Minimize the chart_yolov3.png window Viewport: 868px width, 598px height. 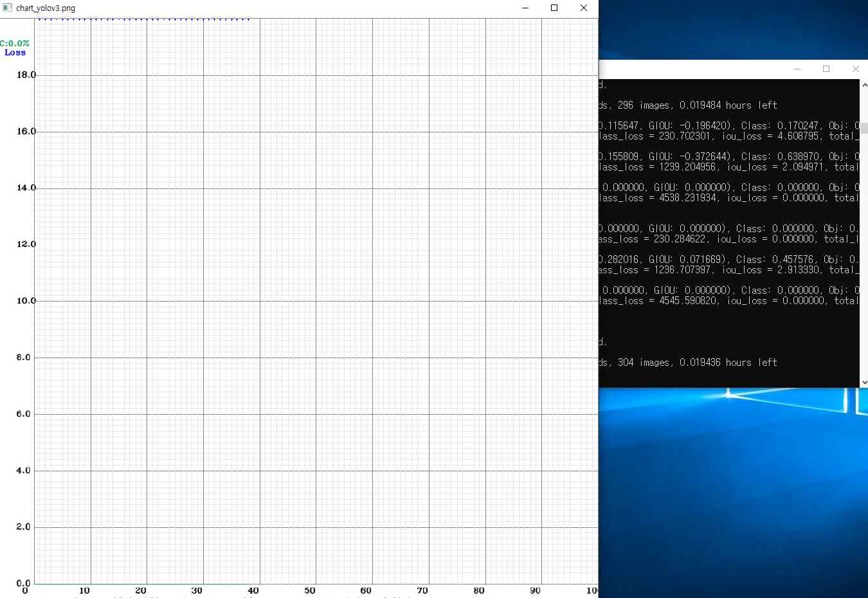pos(525,8)
